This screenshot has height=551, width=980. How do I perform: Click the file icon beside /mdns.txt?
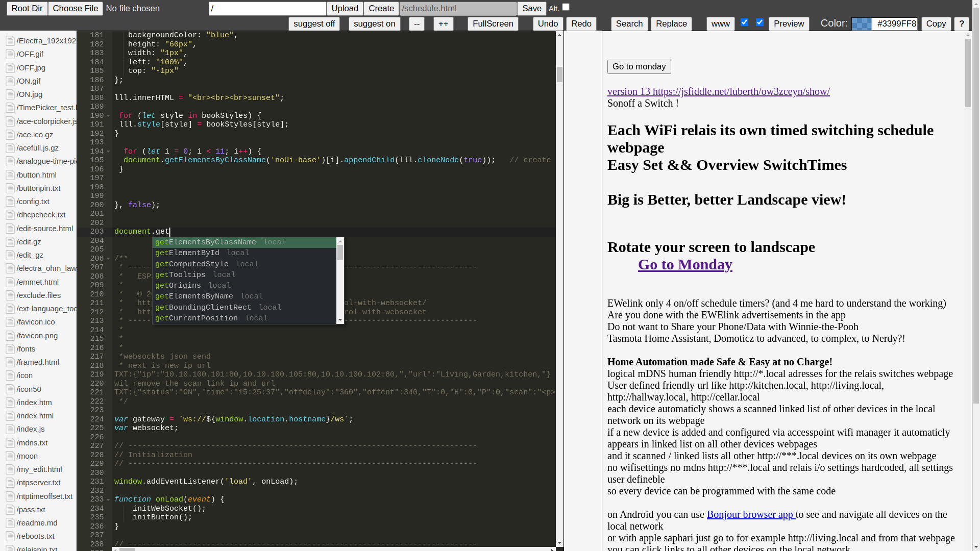pyautogui.click(x=10, y=443)
